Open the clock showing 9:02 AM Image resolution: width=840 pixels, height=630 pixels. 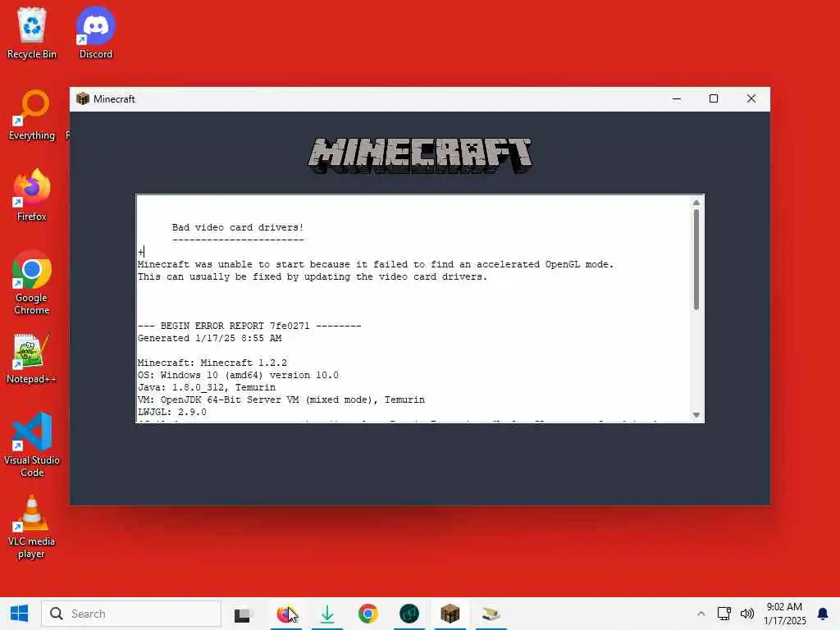(784, 614)
